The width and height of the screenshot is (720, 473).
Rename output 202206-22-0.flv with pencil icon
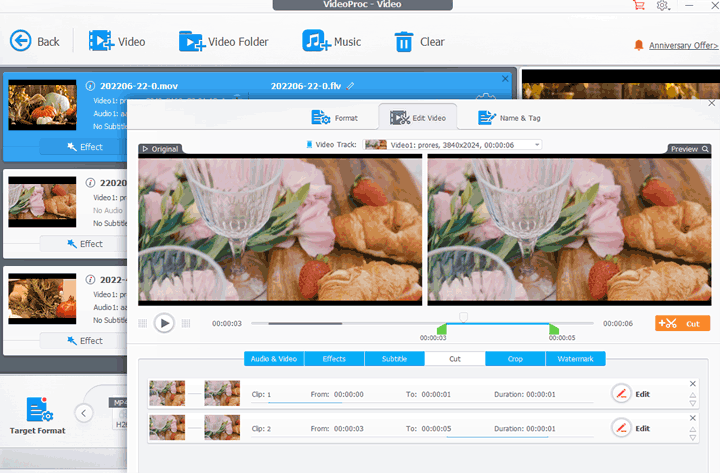350,86
